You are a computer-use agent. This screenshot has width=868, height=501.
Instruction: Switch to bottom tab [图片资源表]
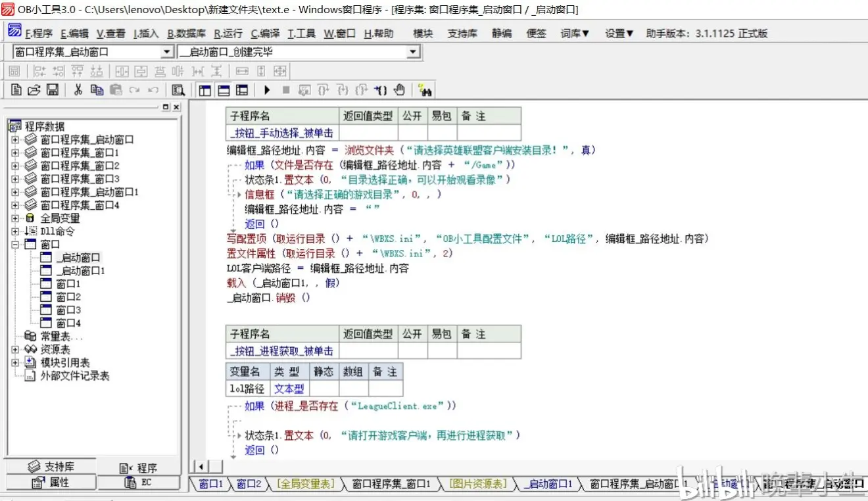point(478,485)
